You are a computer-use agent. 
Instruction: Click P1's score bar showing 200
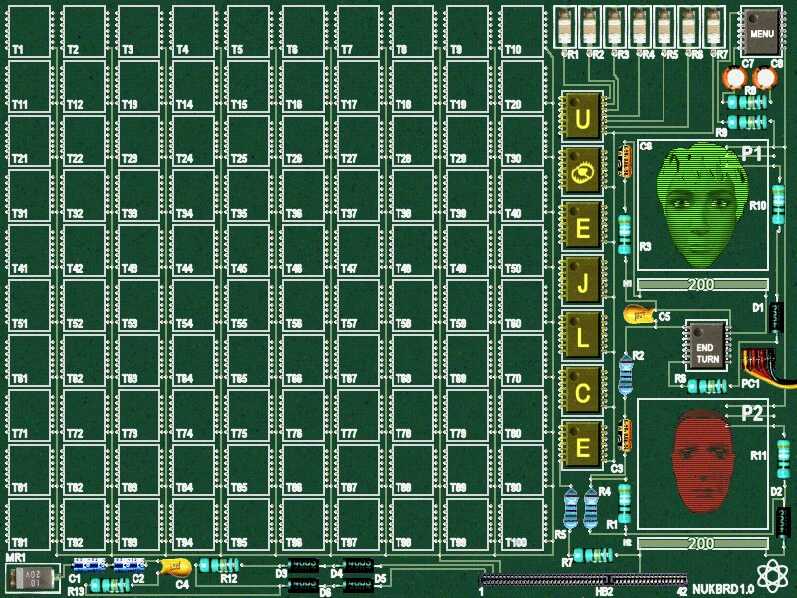(701, 285)
